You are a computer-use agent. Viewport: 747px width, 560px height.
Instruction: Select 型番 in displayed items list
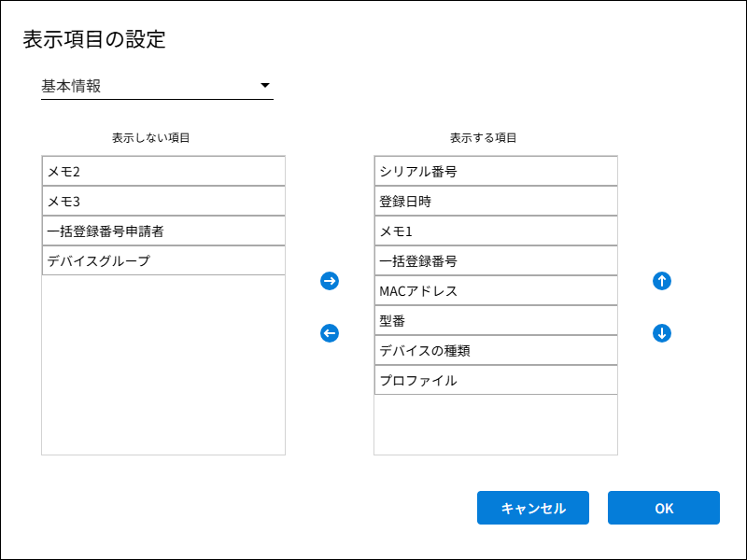496,321
